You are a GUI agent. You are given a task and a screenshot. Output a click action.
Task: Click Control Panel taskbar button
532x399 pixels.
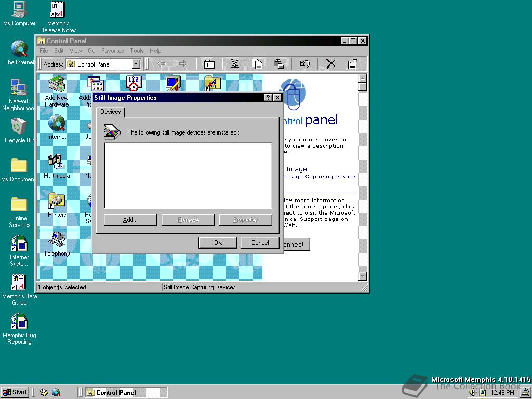point(126,393)
